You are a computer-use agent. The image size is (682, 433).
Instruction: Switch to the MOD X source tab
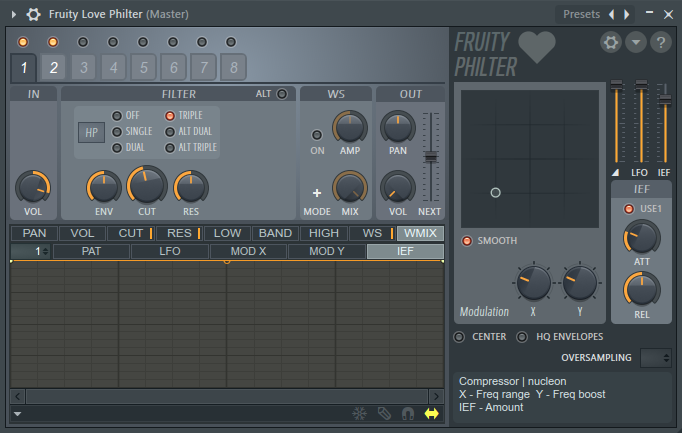coord(248,251)
